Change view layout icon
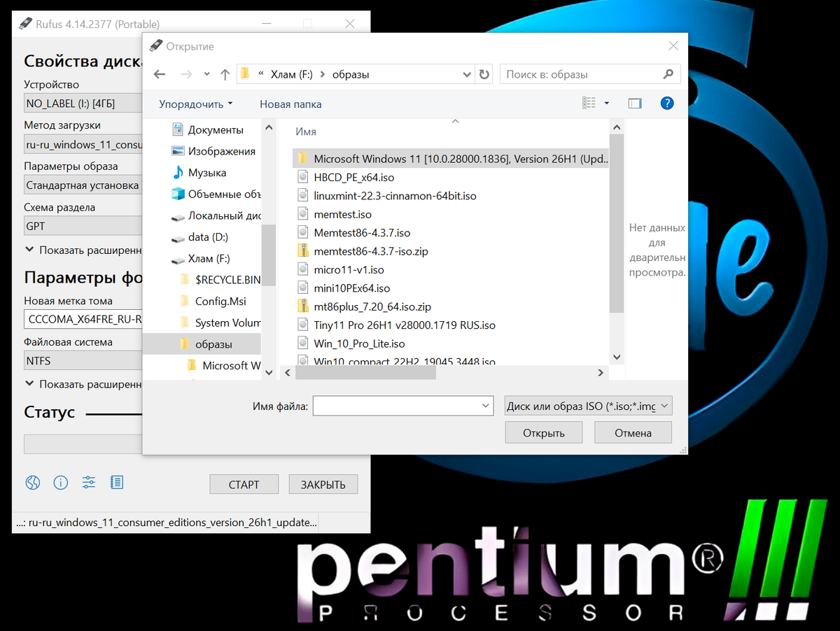840x631 pixels. [x=589, y=103]
